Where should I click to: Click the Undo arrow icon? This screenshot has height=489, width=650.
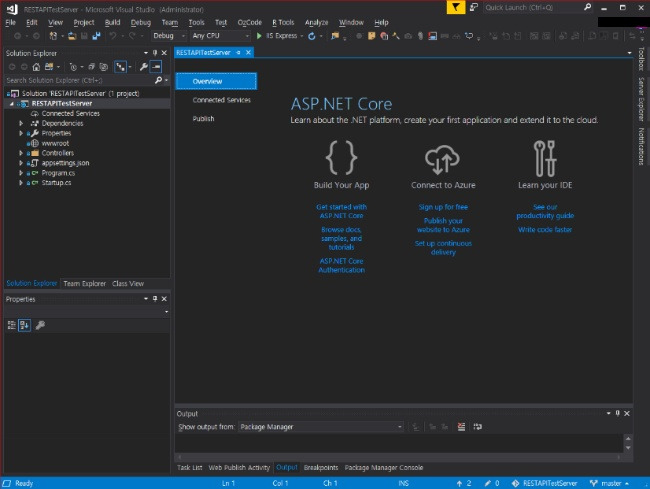(x=113, y=36)
